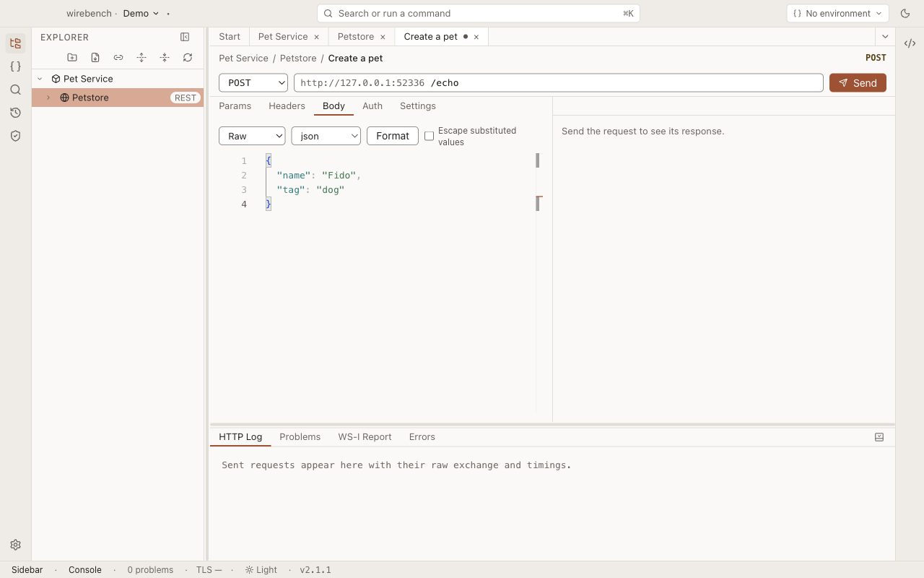Open the History view in the activity bar
The image size is (924, 578).
click(15, 113)
